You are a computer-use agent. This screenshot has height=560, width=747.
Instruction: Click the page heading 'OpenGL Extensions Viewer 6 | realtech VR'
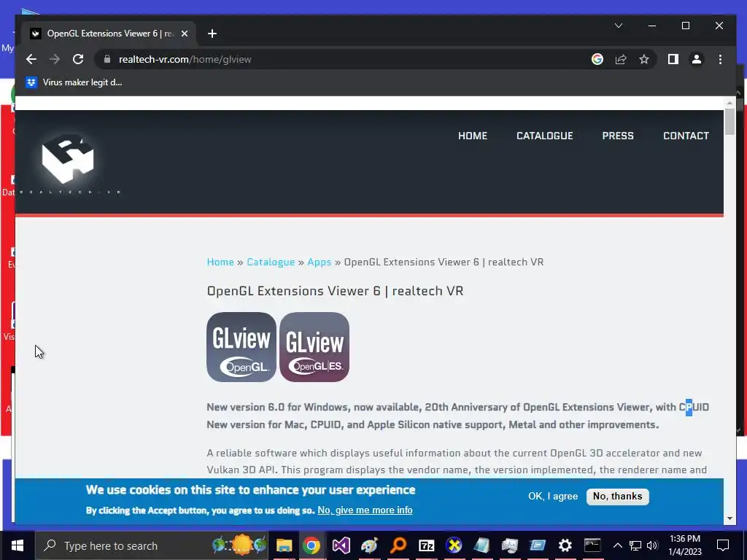tap(335, 291)
